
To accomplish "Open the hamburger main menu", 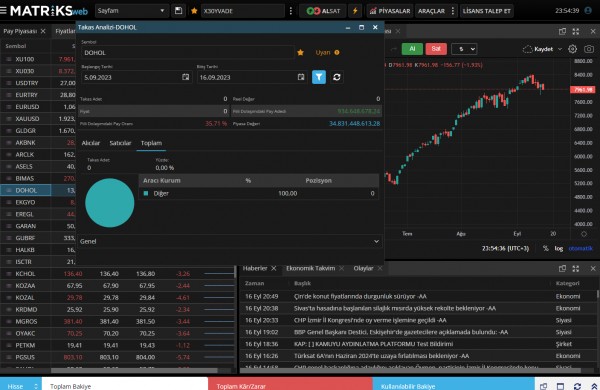I will [x=3, y=10].
